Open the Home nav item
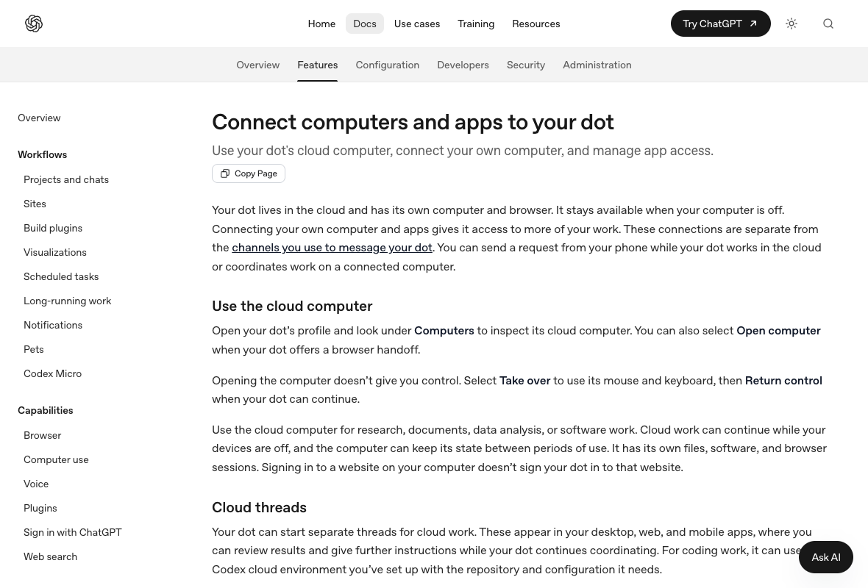The width and height of the screenshot is (868, 588). coord(321,24)
